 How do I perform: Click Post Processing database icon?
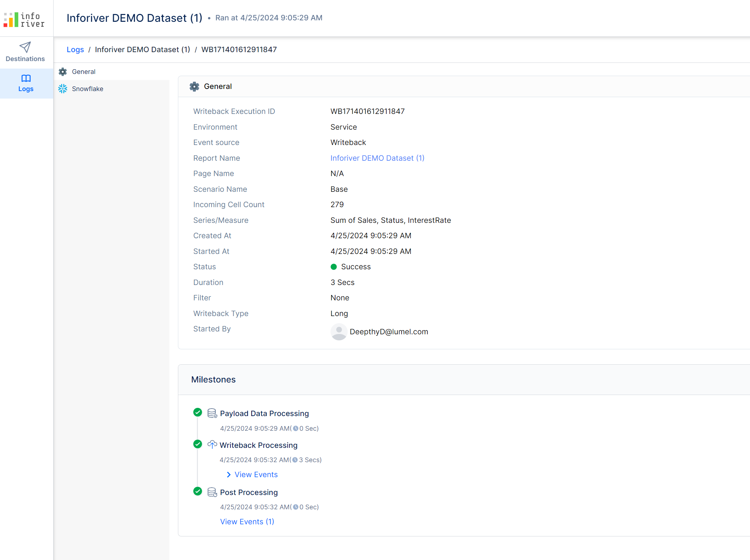coord(212,492)
